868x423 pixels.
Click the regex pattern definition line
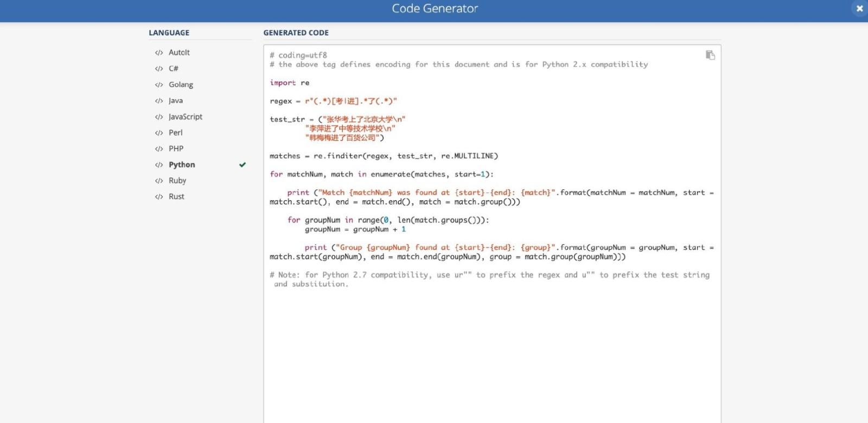(x=334, y=101)
